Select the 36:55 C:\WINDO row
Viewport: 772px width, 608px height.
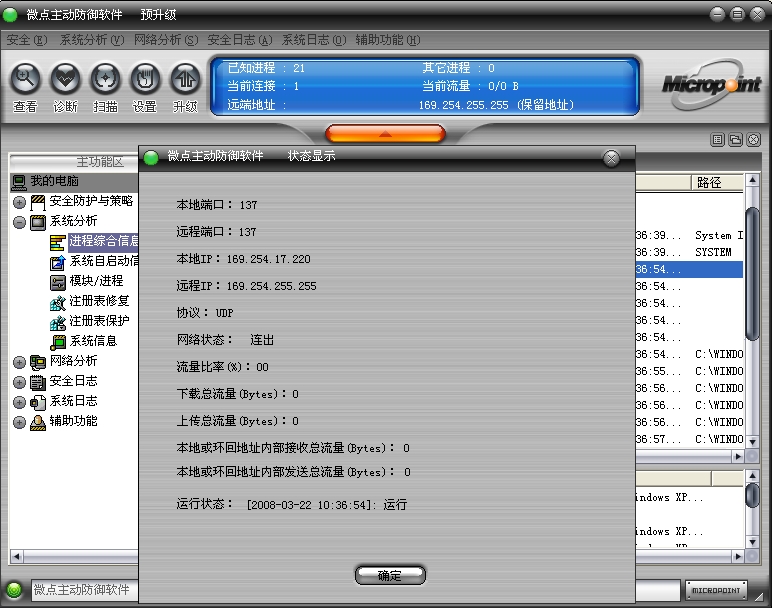click(x=689, y=371)
